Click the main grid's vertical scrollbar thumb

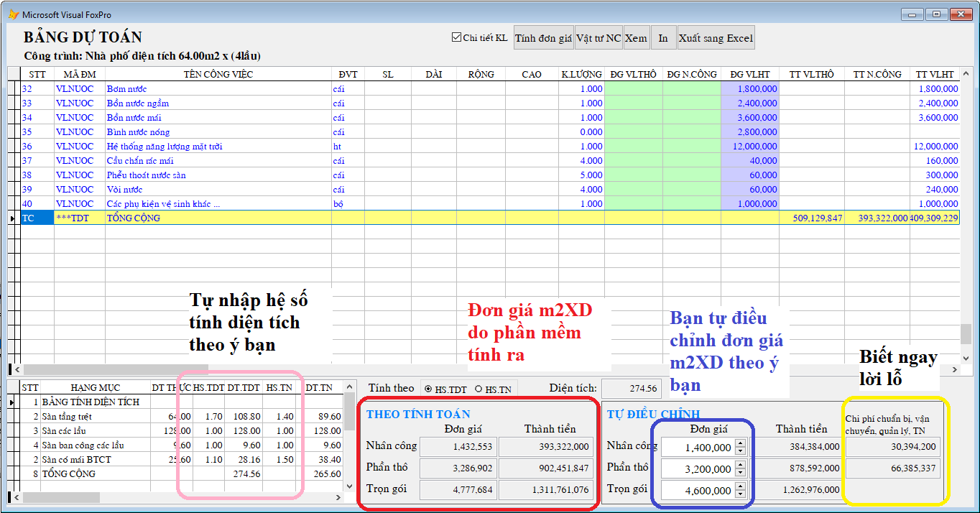point(966,334)
